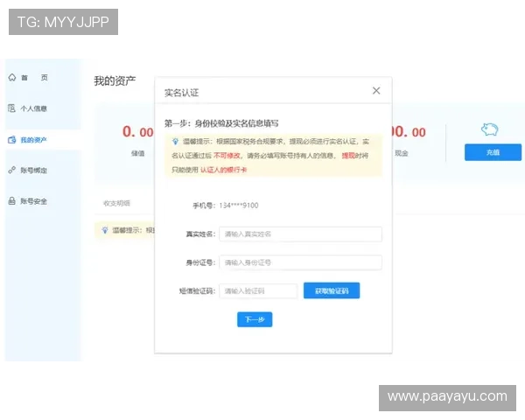Click the 实名认证 dialog title
The image size is (525, 420).
click(x=181, y=93)
